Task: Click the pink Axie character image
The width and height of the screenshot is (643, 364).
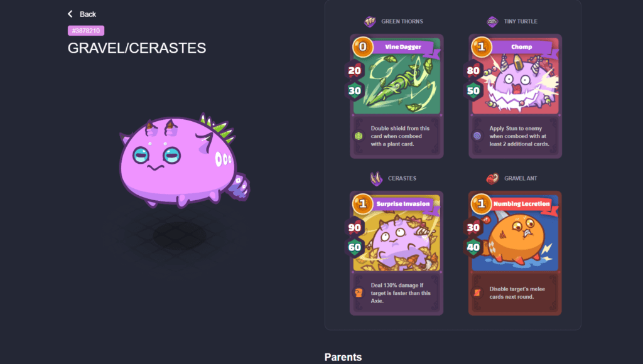Action: coord(185,160)
